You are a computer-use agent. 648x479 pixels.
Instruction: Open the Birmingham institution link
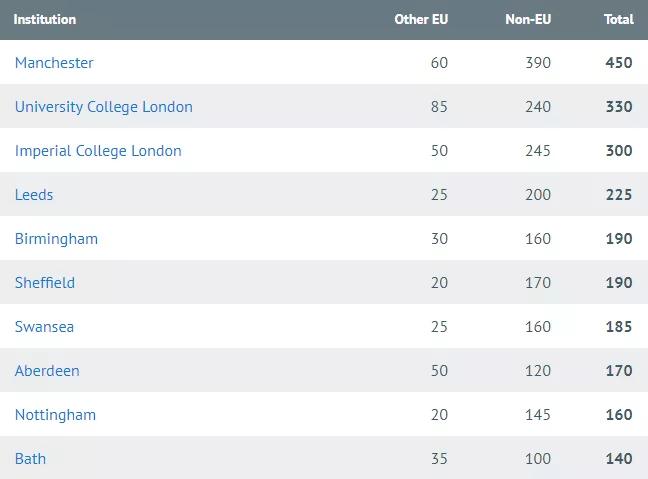click(56, 239)
